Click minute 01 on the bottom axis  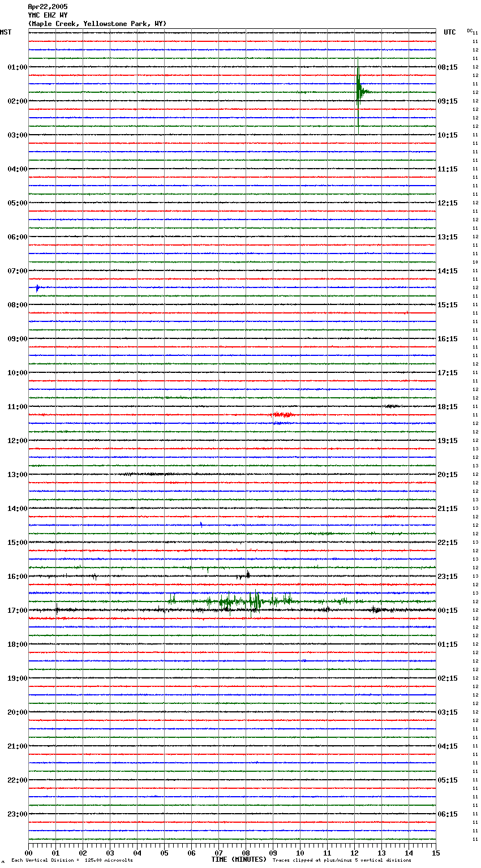tap(55, 853)
